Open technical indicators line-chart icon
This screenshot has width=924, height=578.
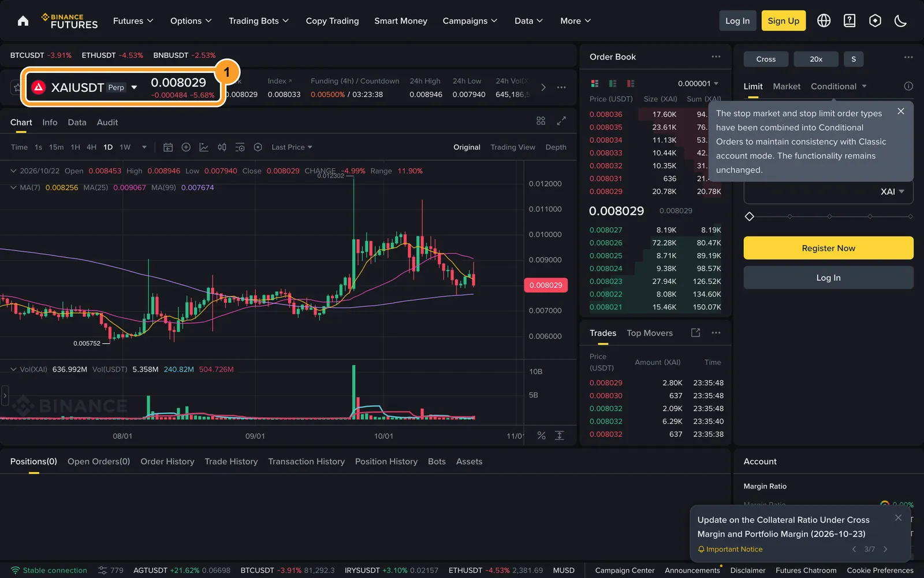coord(204,147)
